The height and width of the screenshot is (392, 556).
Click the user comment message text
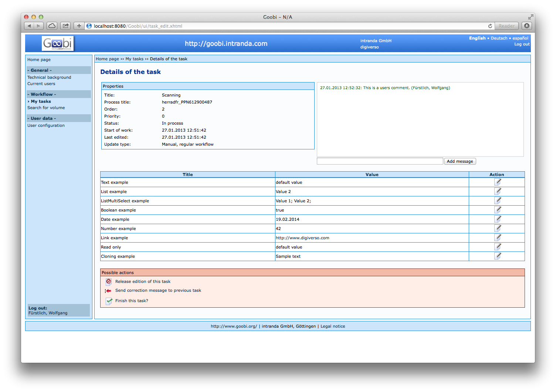point(385,88)
